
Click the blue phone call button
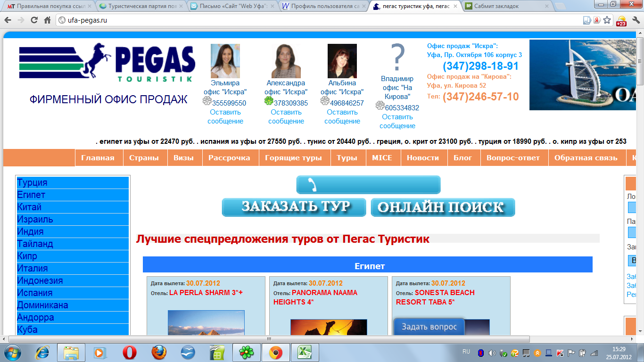click(x=368, y=185)
